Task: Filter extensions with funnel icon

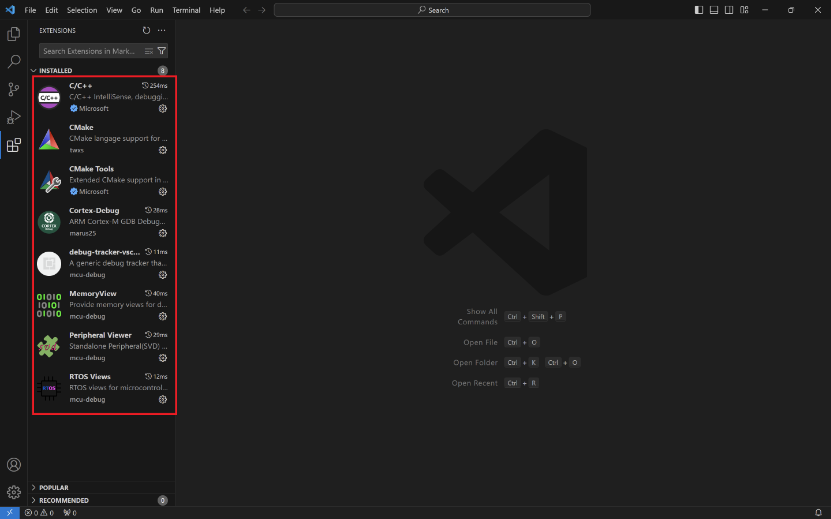Action: (162, 51)
